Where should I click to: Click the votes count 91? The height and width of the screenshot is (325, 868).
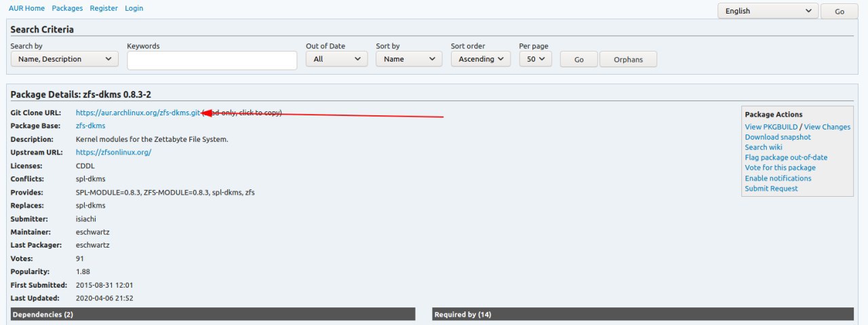click(x=80, y=259)
